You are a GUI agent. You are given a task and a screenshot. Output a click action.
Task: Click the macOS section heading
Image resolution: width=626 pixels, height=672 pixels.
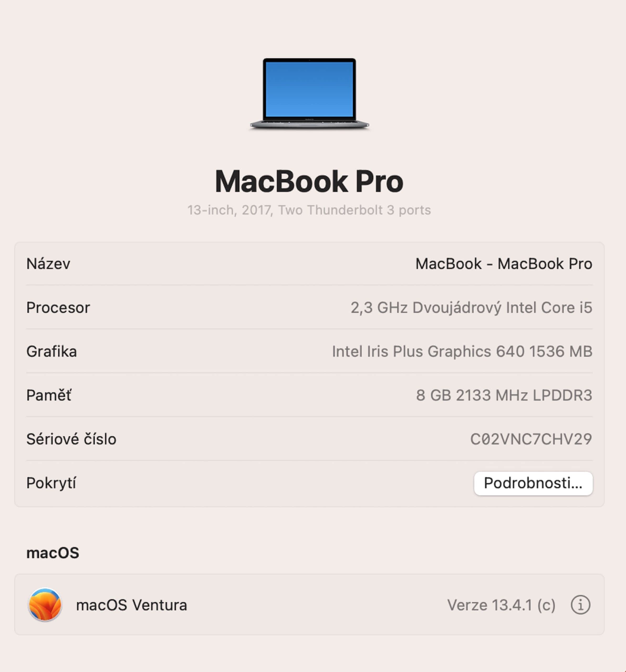[53, 553]
